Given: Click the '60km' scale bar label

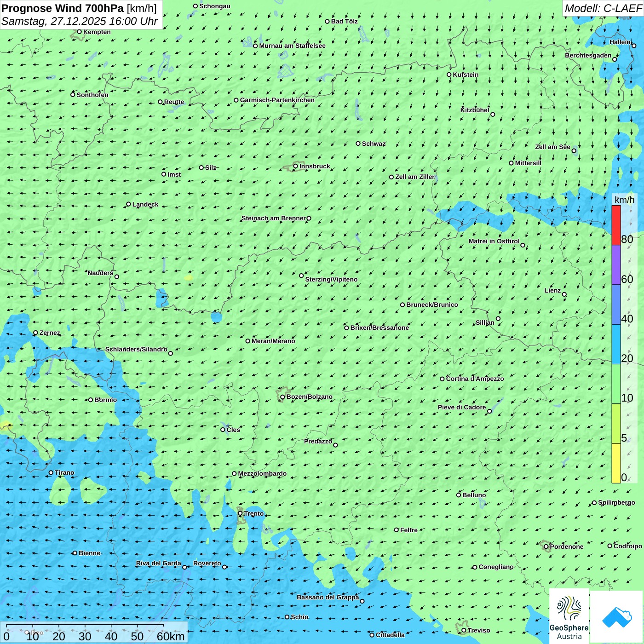Looking at the screenshot, I should click(x=171, y=636).
